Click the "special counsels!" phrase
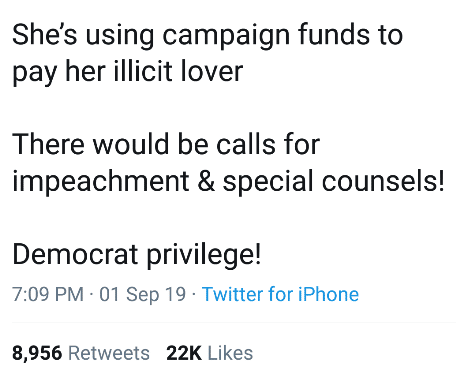The width and height of the screenshot is (463, 376). (x=333, y=182)
